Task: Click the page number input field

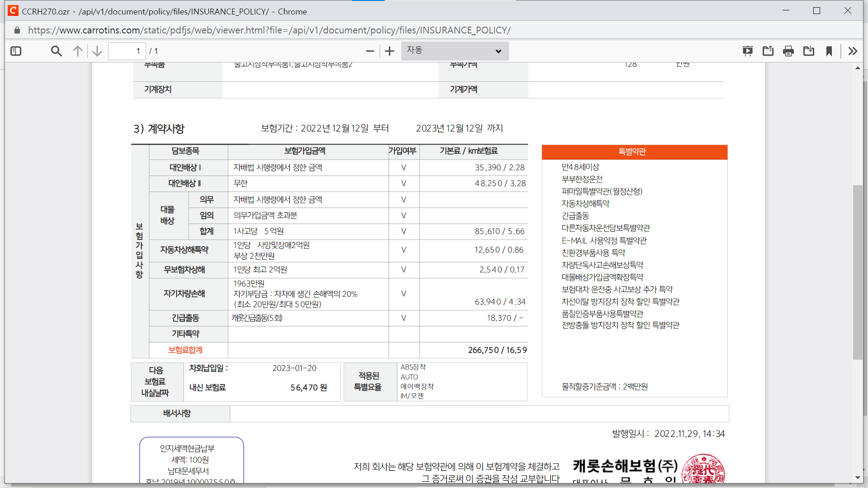Action: [127, 51]
